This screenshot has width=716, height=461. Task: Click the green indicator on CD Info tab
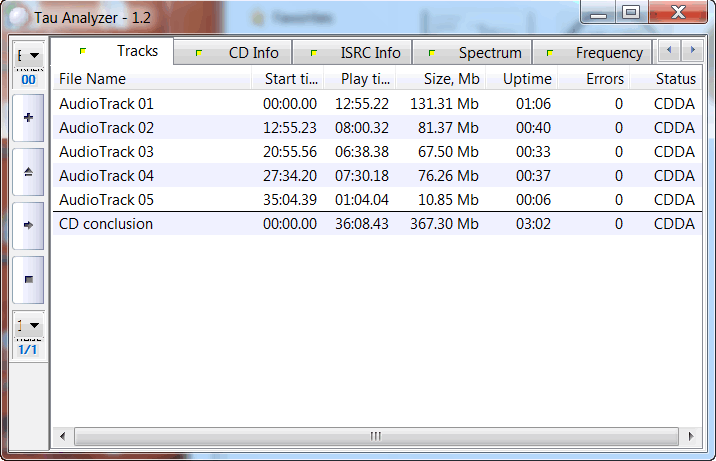click(200, 53)
